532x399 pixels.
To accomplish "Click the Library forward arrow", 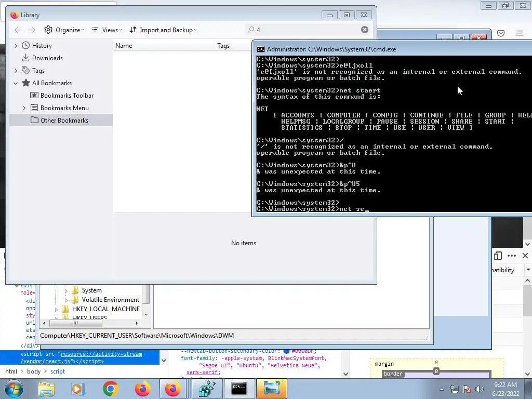I will [x=32, y=30].
